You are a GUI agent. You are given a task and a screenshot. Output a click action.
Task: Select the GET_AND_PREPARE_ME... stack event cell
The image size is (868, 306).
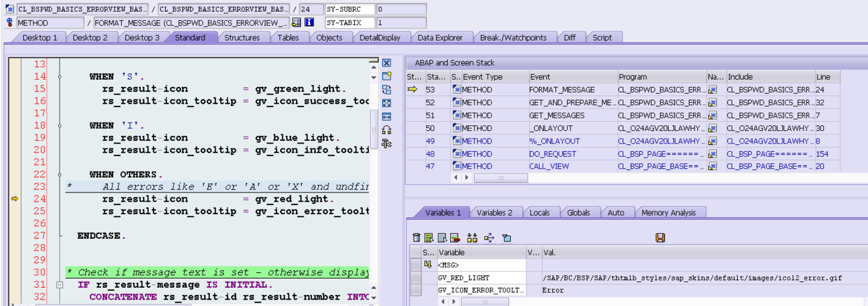(x=573, y=102)
